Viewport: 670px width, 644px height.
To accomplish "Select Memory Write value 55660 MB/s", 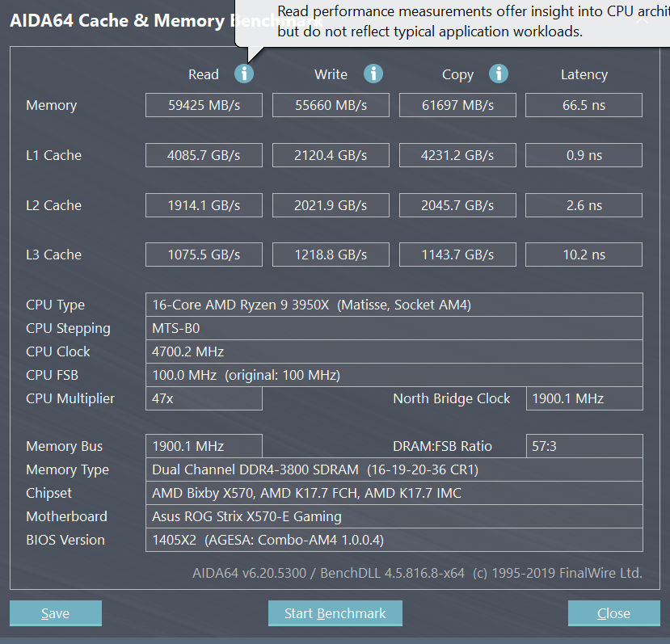I will click(x=331, y=105).
